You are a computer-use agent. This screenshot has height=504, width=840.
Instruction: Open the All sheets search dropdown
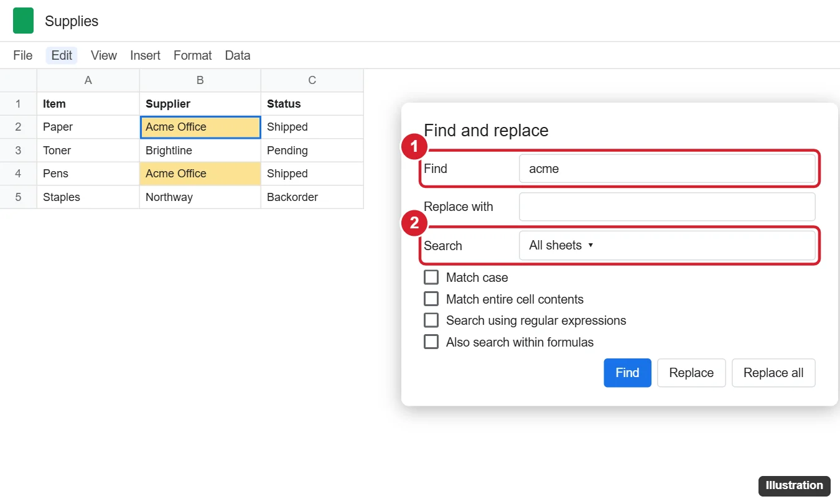click(667, 245)
